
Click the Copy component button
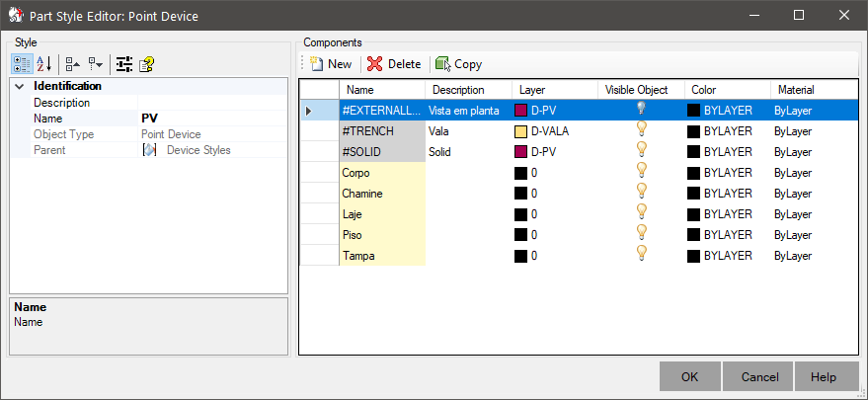[x=459, y=64]
